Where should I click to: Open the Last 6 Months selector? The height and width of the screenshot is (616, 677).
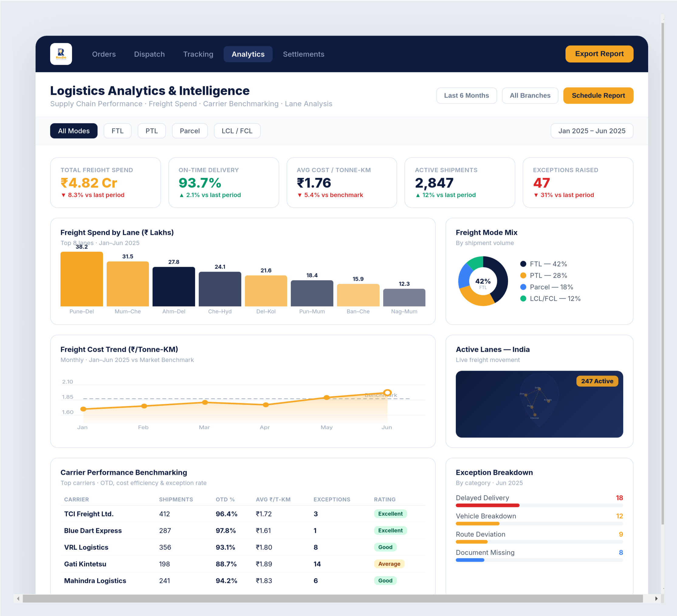(x=466, y=95)
